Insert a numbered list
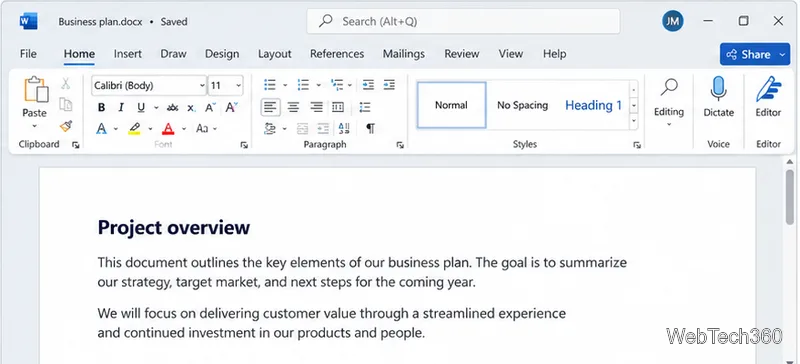The height and width of the screenshot is (364, 800). click(x=303, y=85)
